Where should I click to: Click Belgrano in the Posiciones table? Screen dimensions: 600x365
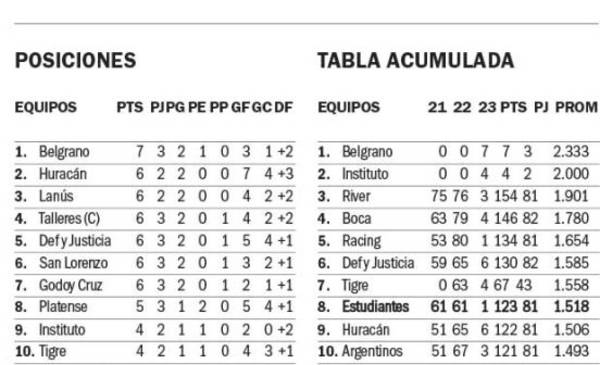[x=64, y=152]
